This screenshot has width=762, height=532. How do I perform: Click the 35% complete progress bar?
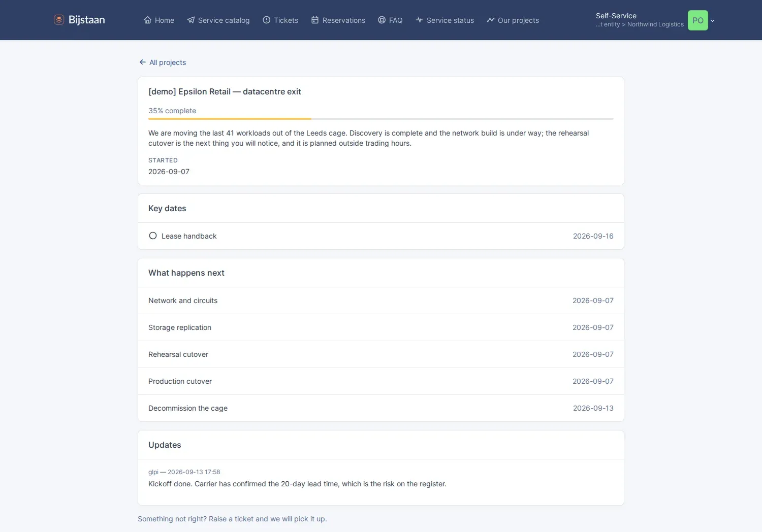click(x=381, y=119)
